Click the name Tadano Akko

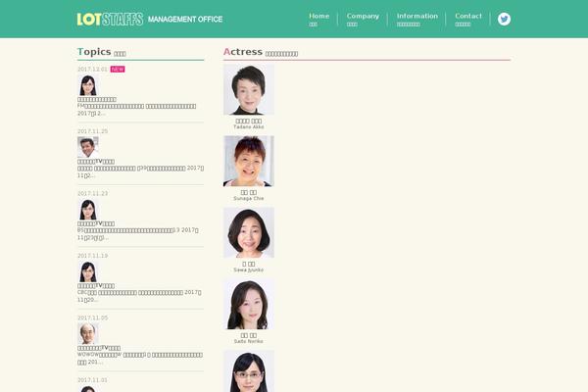249,127
